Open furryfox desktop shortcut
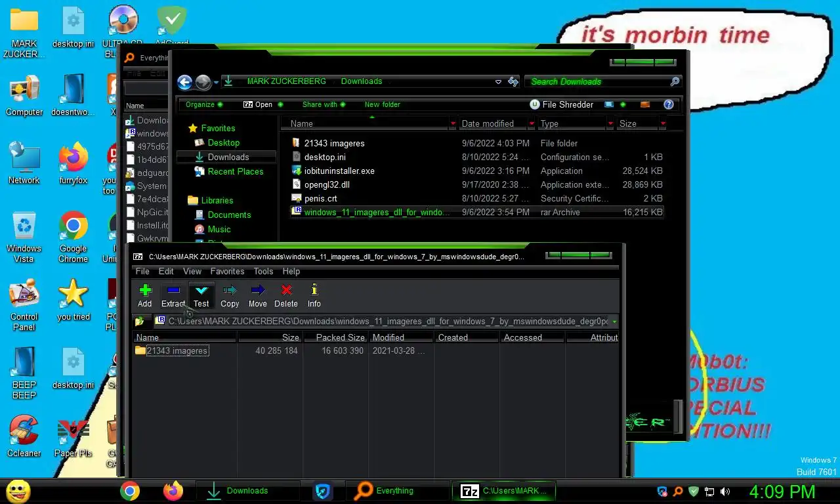Image resolution: width=840 pixels, height=504 pixels. click(73, 164)
